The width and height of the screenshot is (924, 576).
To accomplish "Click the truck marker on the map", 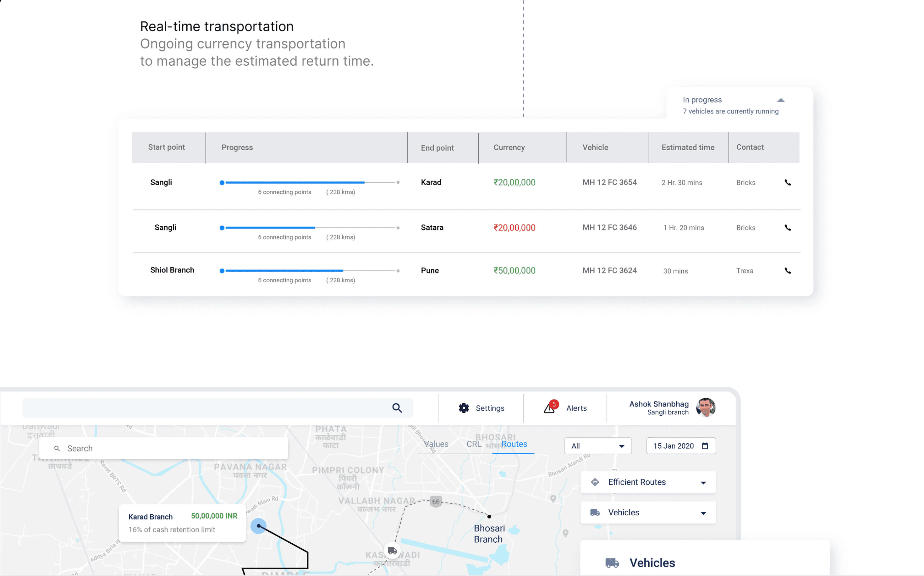I will (392, 551).
